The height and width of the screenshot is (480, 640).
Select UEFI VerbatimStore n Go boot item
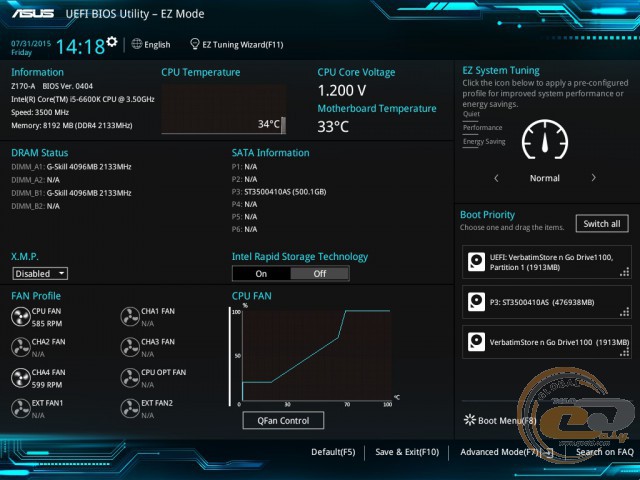click(x=547, y=262)
